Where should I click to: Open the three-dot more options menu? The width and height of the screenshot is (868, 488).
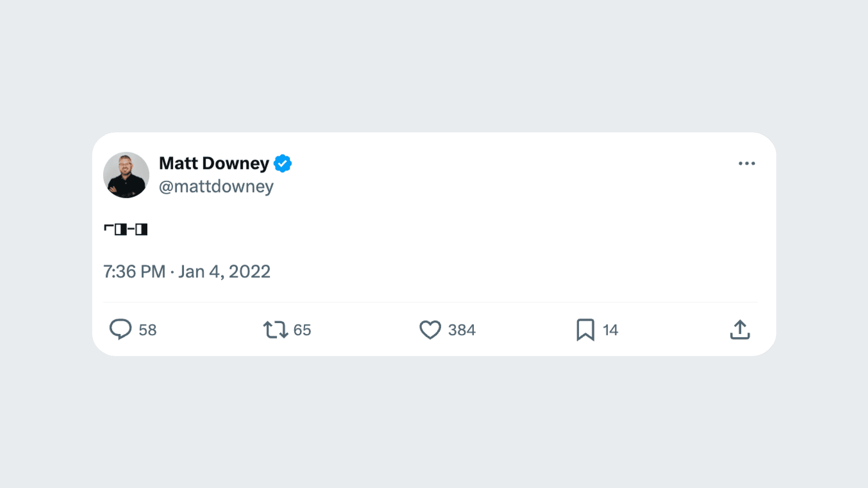(x=746, y=164)
